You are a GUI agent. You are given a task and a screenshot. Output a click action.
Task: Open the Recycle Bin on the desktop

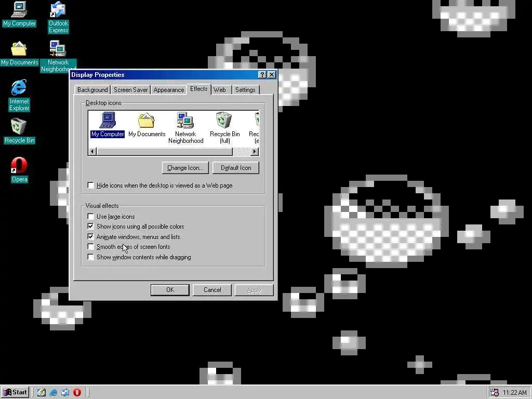pyautogui.click(x=19, y=131)
